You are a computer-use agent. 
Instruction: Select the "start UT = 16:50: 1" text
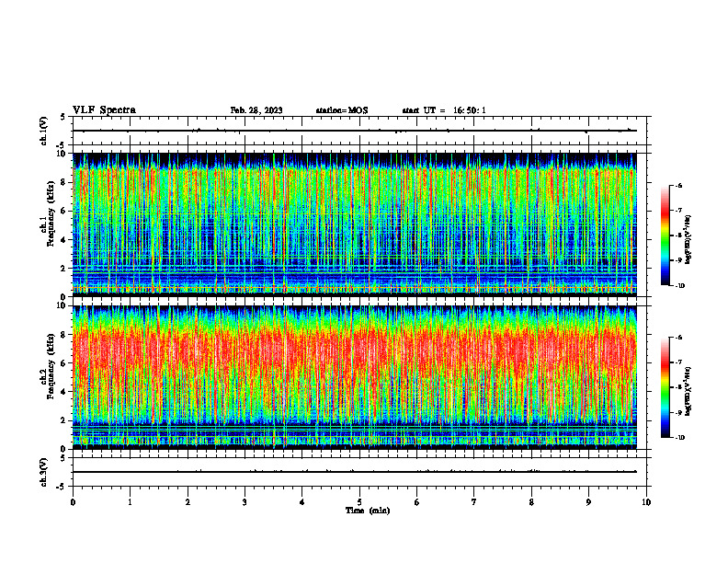tap(444, 110)
